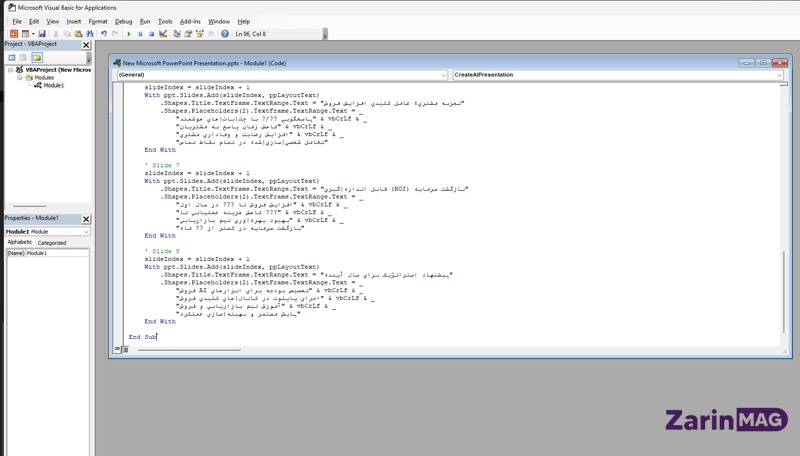
Task: Click View Microsoft PowerPoint toolbar icon
Action: [14, 34]
